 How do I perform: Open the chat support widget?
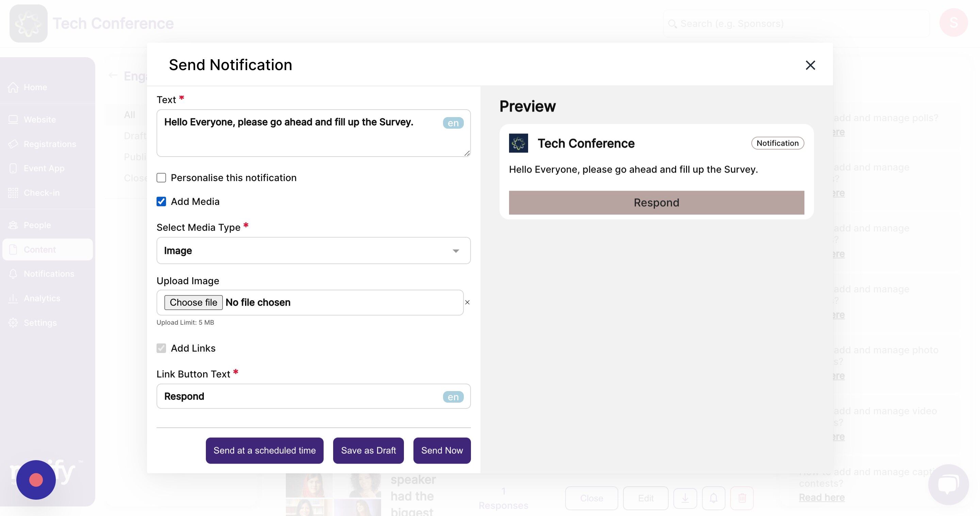[948, 484]
